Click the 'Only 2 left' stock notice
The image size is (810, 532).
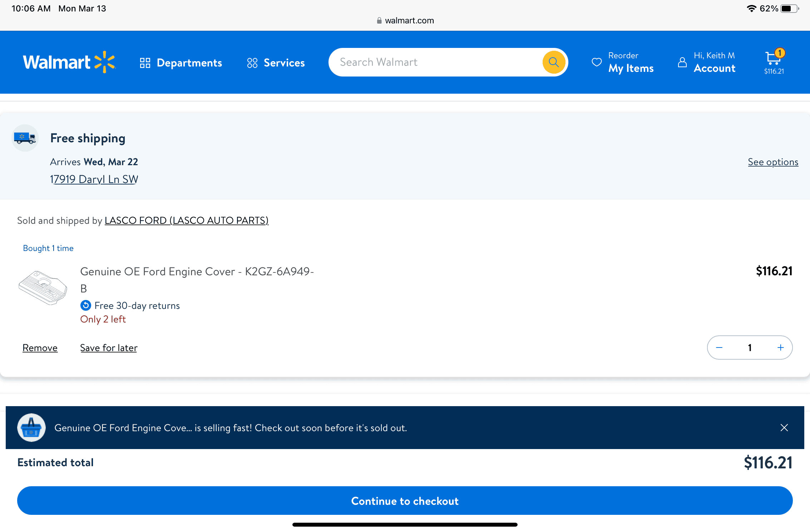click(x=103, y=319)
